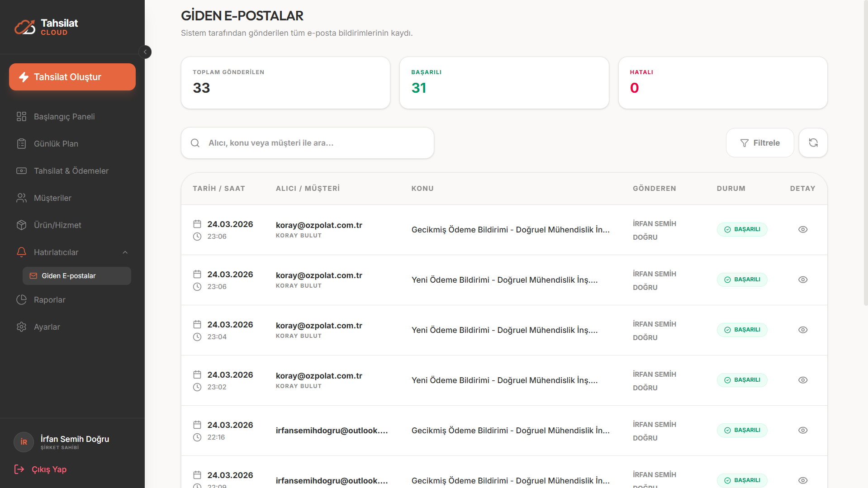
Task: Click the page vertical scrollbar
Action: point(865,153)
